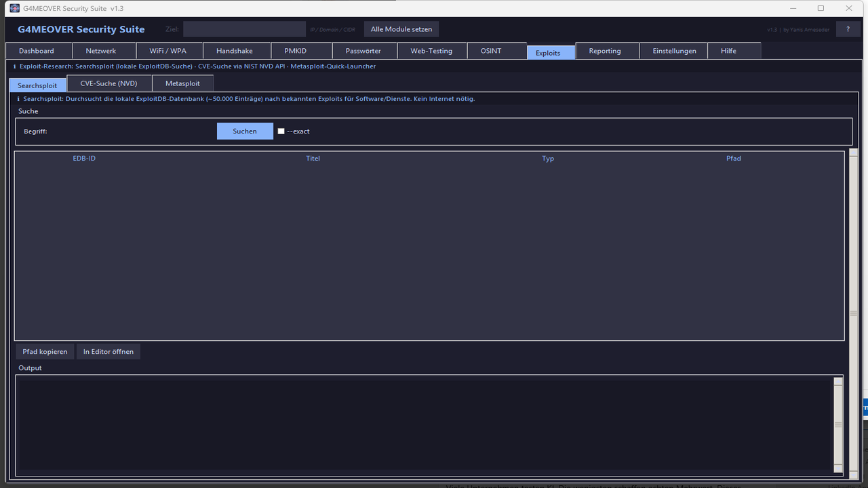This screenshot has height=488, width=868.
Task: Click the question mark help button
Action: (848, 29)
